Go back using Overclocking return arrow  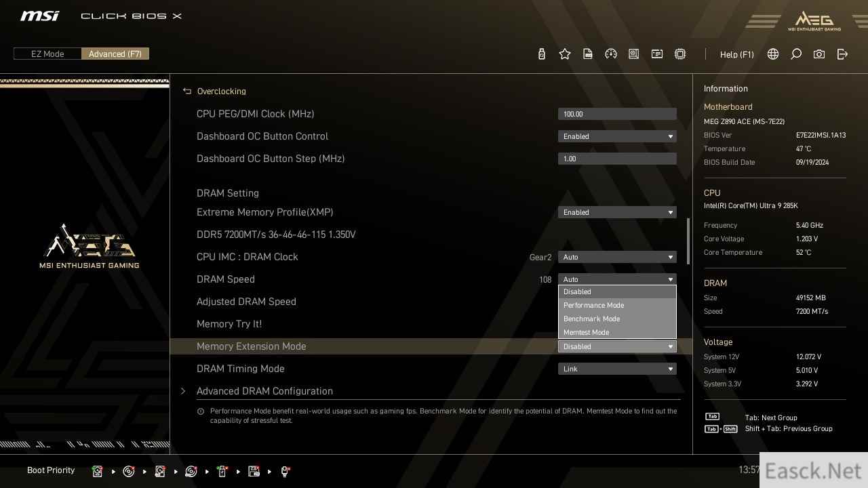pos(187,91)
